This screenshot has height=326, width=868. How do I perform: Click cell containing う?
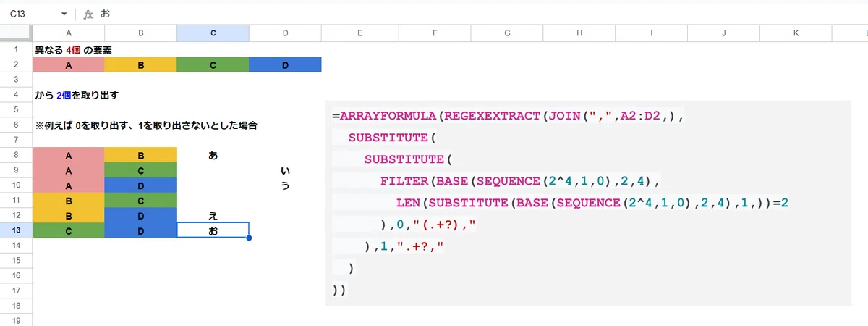pos(286,185)
